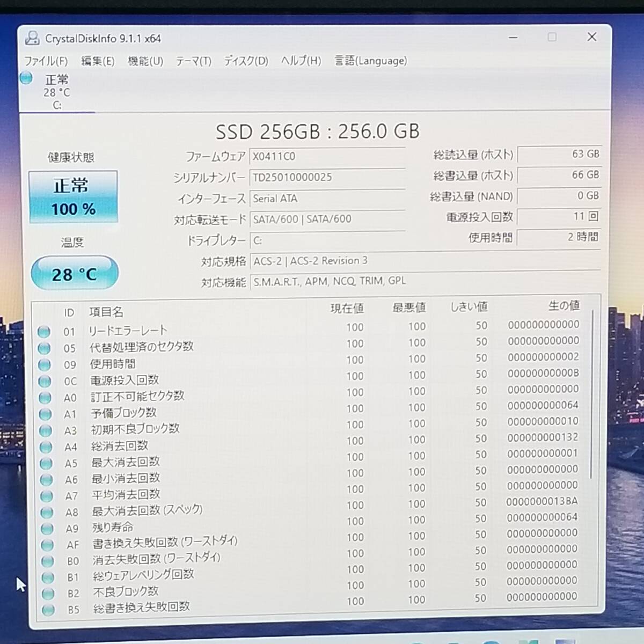Click the 現在値 column header
The width and height of the screenshot is (644, 644).
(x=347, y=308)
